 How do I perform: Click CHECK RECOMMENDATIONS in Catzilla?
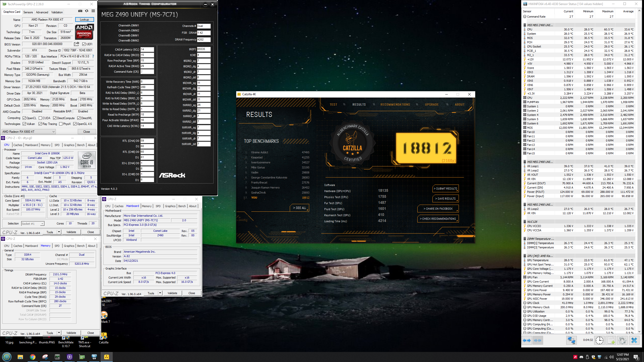(438, 219)
